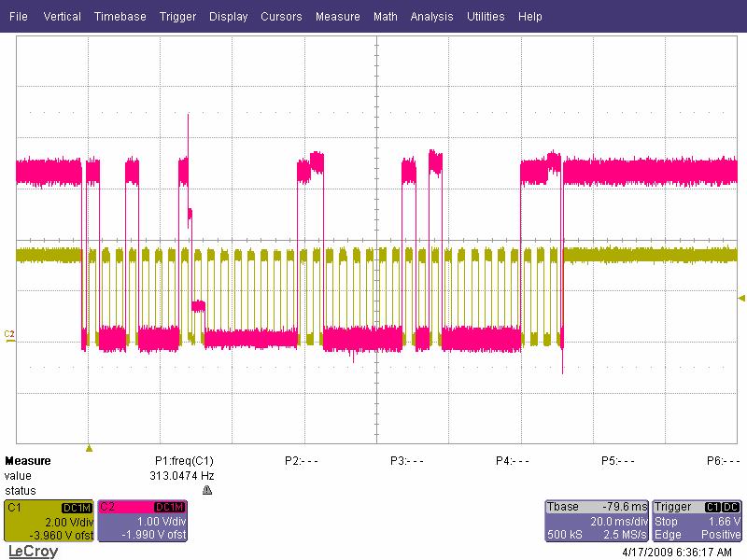Open the Timebase menu
Image resolution: width=747 pixels, height=560 pixels.
coord(120,16)
